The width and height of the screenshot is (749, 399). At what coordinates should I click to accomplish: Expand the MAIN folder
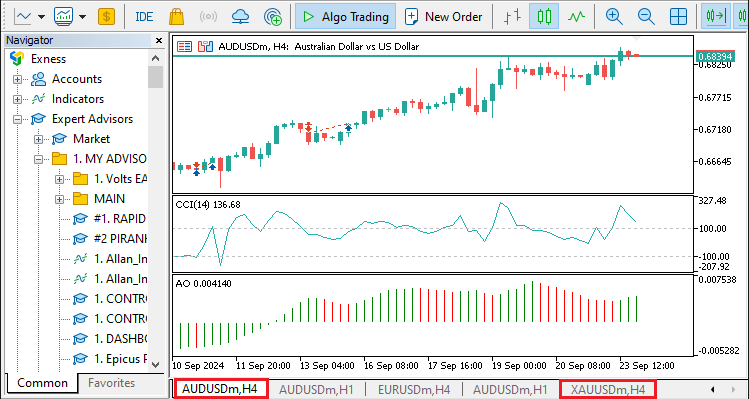pyautogui.click(x=59, y=199)
